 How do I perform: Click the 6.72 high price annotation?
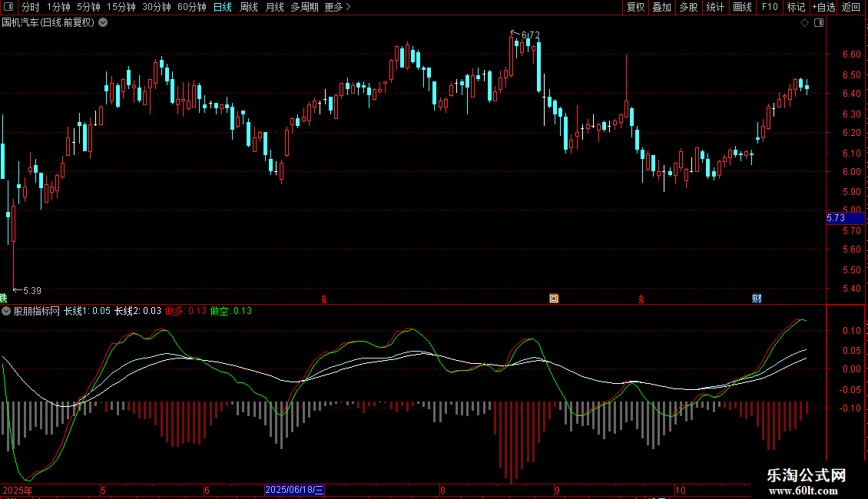coord(530,35)
